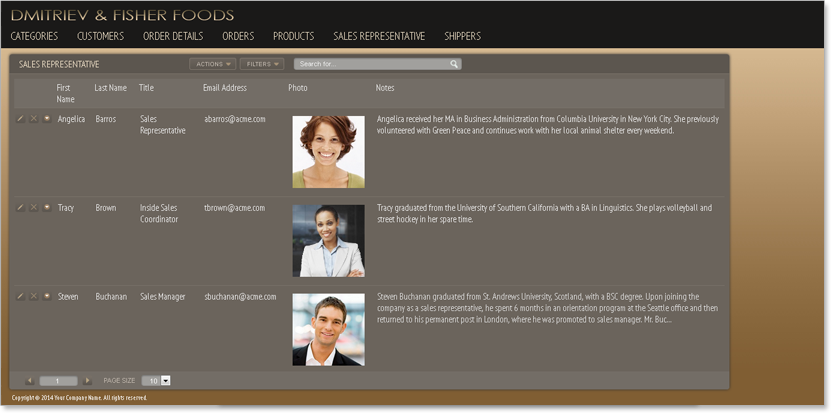The width and height of the screenshot is (833, 414).
Task: Click the 'Search for...' input field
Action: click(x=370, y=64)
